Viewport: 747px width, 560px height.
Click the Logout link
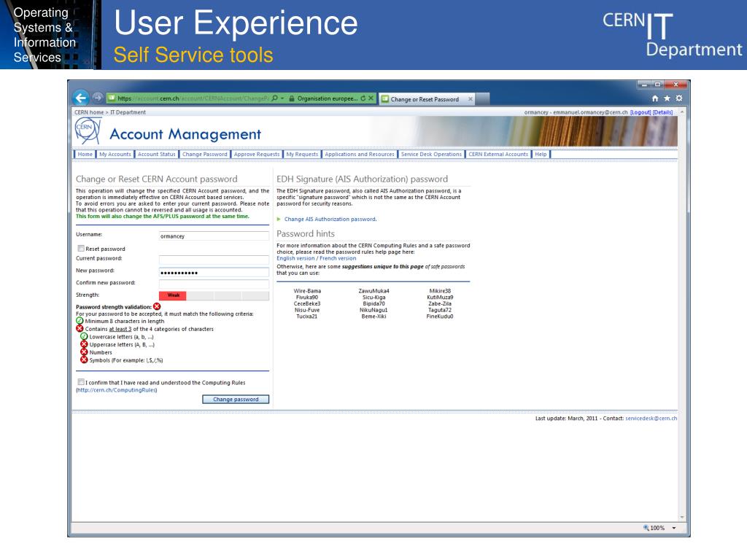[x=640, y=112]
